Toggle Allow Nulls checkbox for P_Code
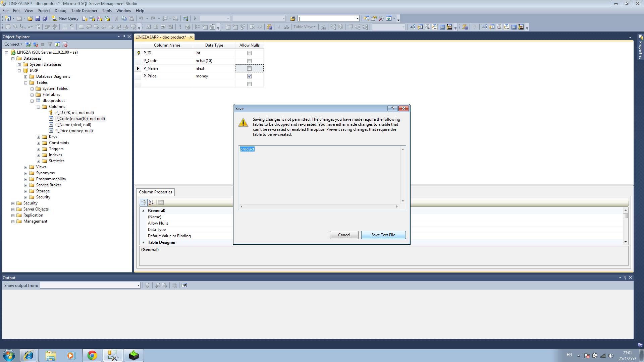Screen dimensions: 644x362 point(249,61)
